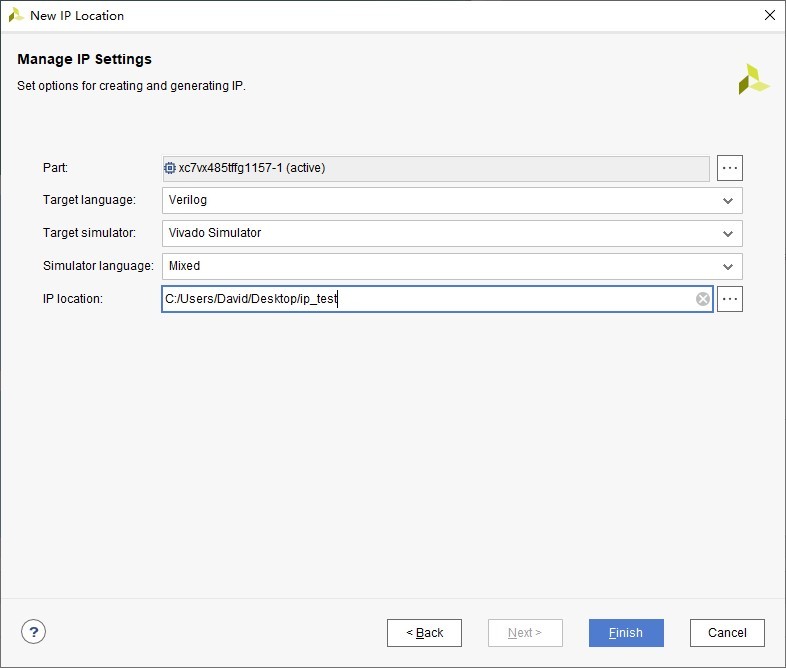Screen dimensions: 786x668
Task: Click the Verilog target language field
Action: (452, 200)
